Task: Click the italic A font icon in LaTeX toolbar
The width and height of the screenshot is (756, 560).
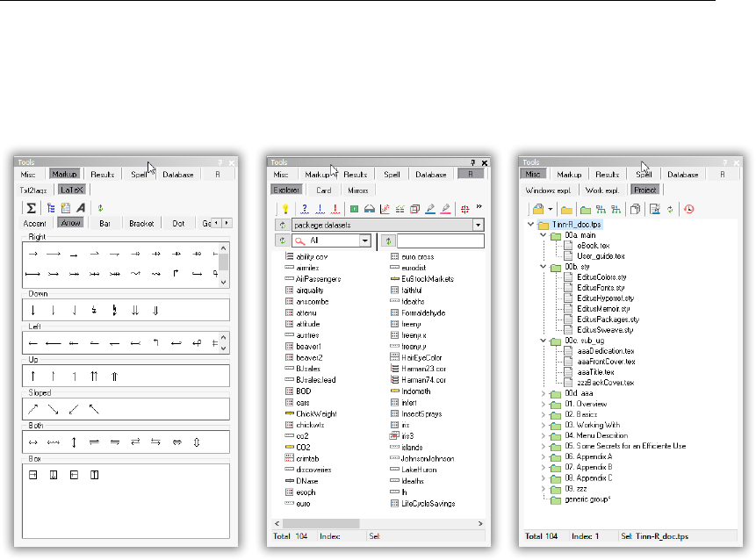Action: [81, 208]
